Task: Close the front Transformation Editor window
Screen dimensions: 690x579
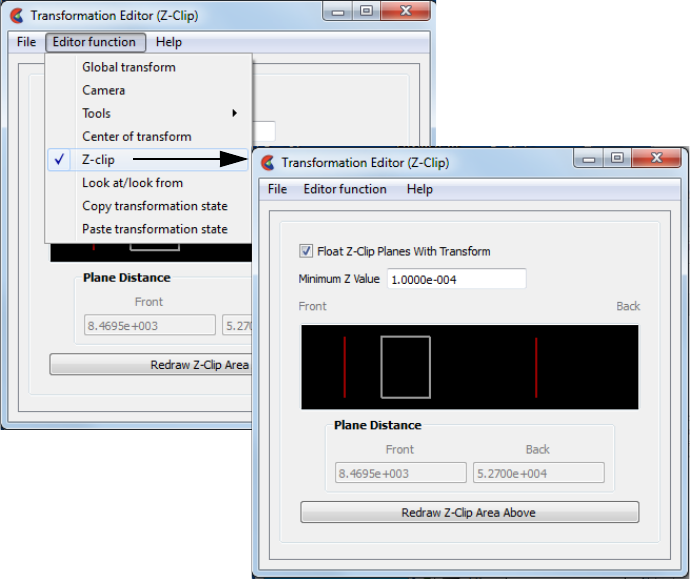Action: point(657,158)
